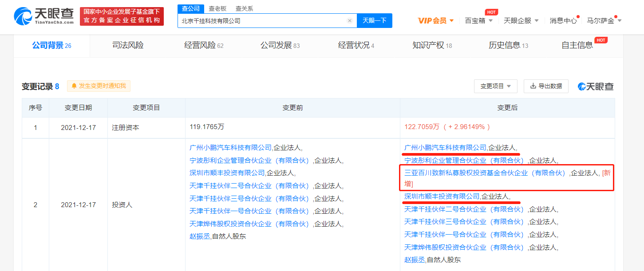
Task: Expand the VIP会员 dropdown
Action: click(x=436, y=20)
